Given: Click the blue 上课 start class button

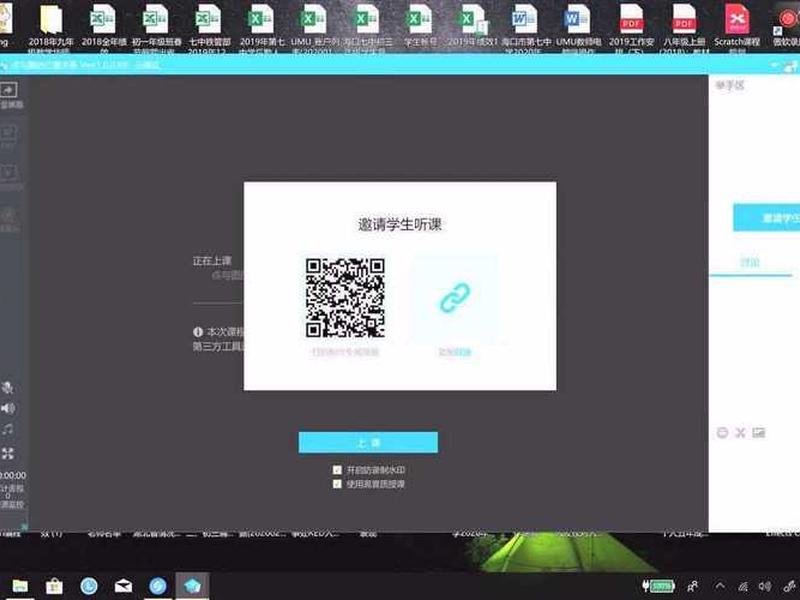Looking at the screenshot, I should click(368, 442).
